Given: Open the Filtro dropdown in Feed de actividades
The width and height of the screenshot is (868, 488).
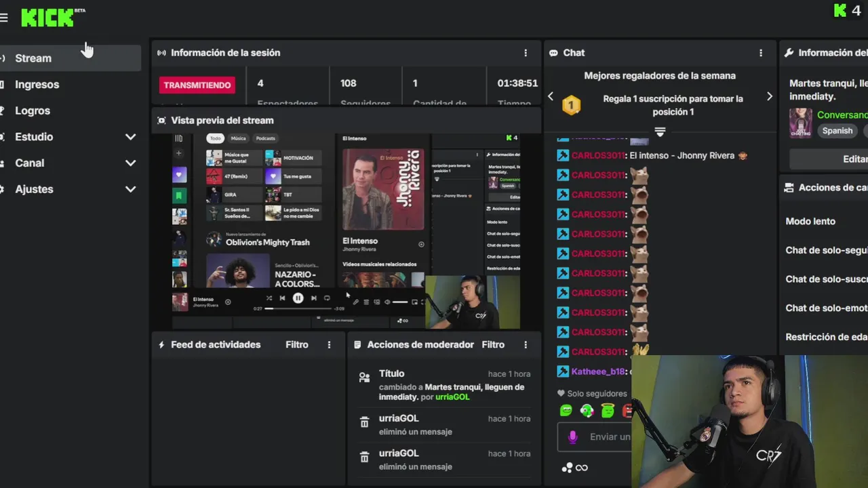Looking at the screenshot, I should pyautogui.click(x=297, y=345).
